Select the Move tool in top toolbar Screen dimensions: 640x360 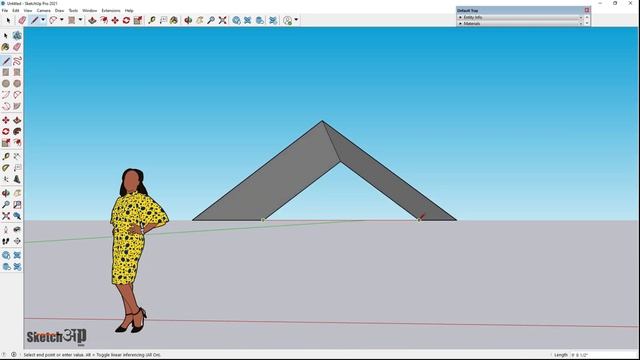pyautogui.click(x=115, y=20)
